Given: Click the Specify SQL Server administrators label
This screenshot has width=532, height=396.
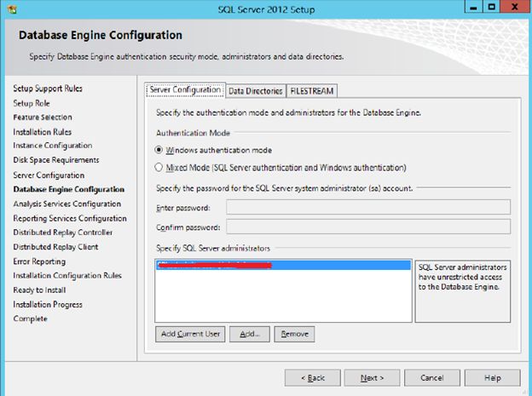Looking at the screenshot, I should coord(213,248).
